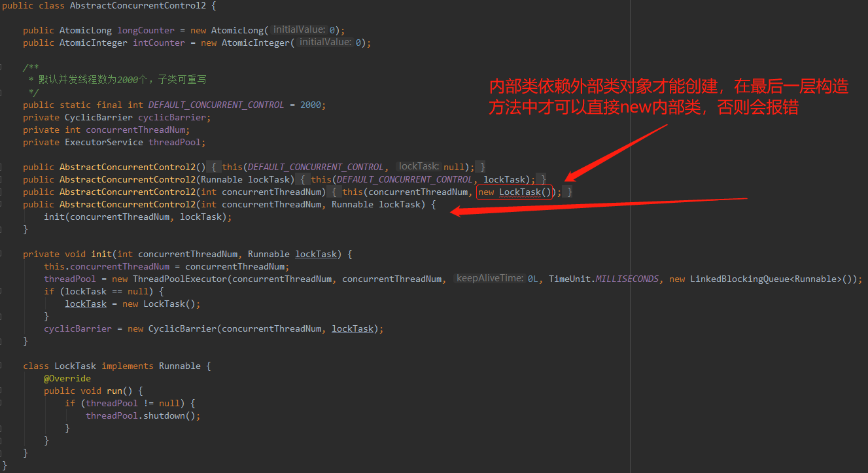868x473 pixels.
Task: Click init method name in private void declaration
Action: pos(101,254)
